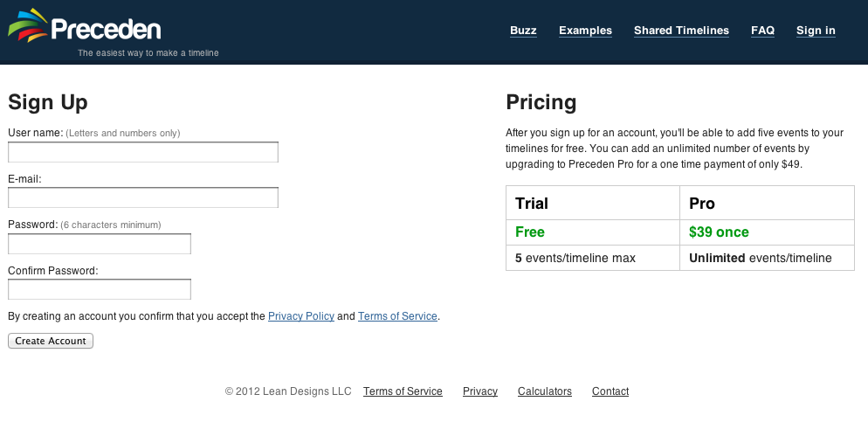Open the Privacy Policy link in the form
The width and height of the screenshot is (868, 429).
[301, 316]
